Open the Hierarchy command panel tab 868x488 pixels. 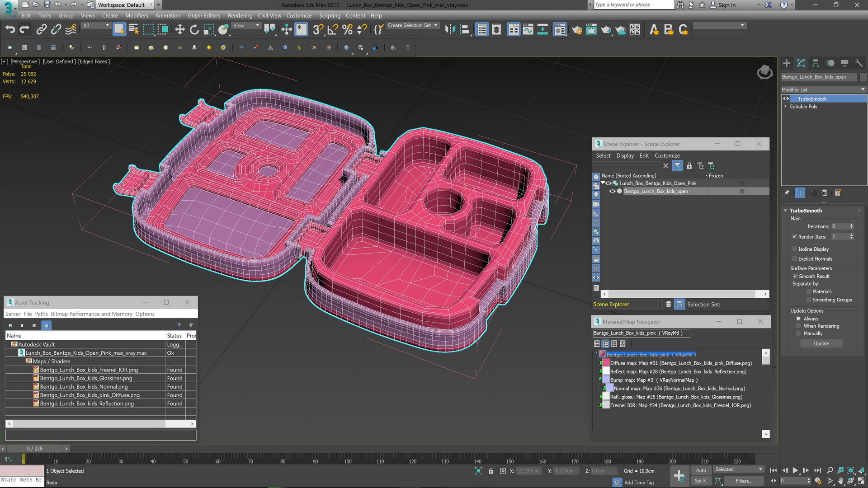816,63
